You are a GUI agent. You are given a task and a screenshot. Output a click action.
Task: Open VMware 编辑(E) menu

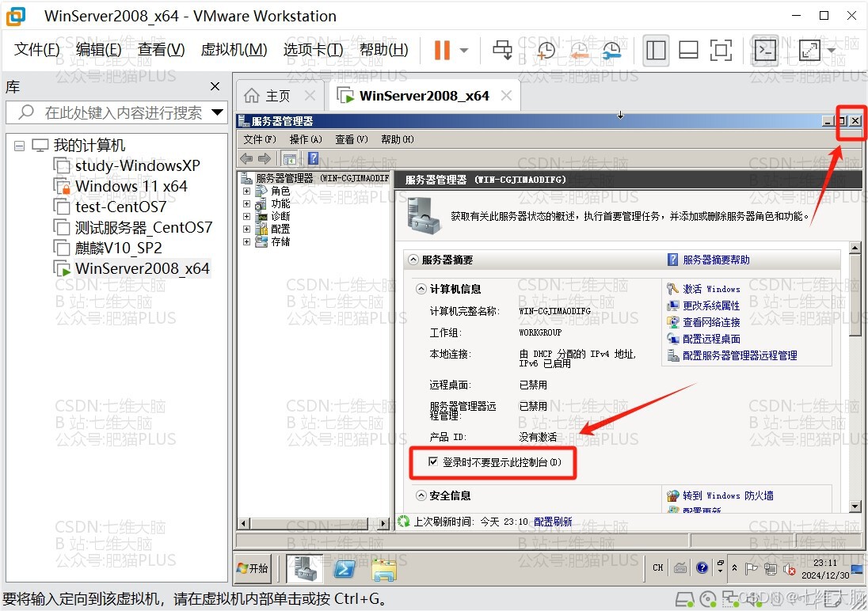(x=98, y=50)
